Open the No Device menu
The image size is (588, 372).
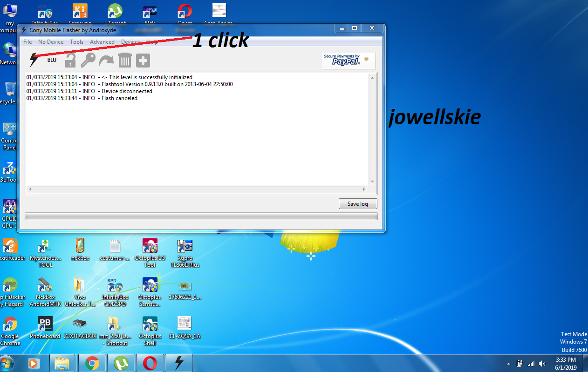click(51, 42)
